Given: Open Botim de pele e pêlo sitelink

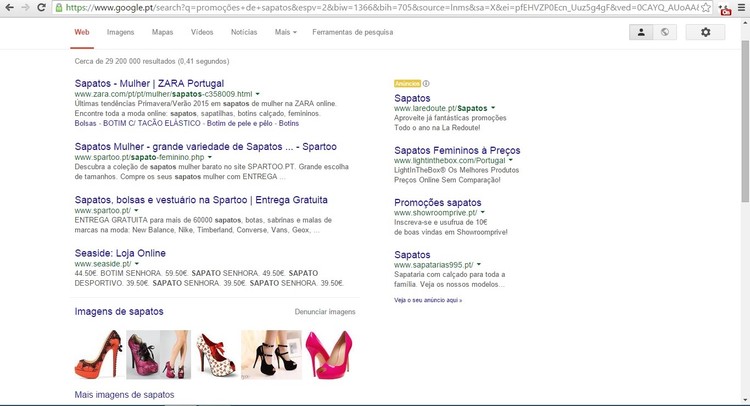Looking at the screenshot, I should (x=240, y=123).
